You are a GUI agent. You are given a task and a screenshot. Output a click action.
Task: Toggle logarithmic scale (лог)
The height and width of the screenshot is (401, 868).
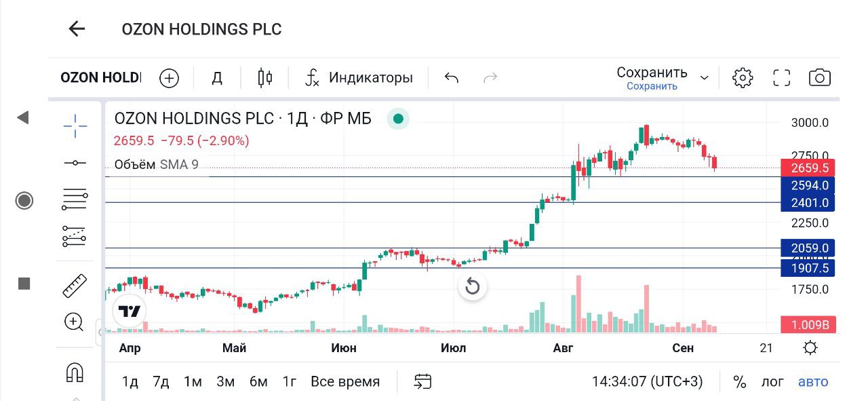pos(772,382)
